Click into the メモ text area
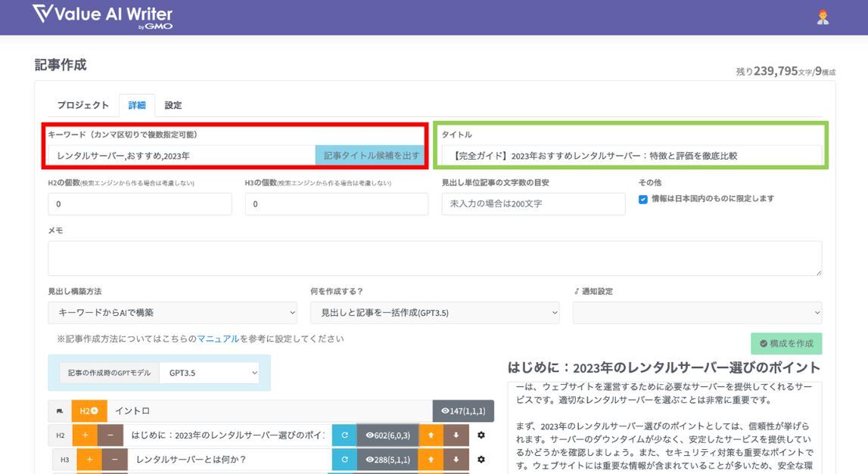This screenshot has height=474, width=868. pyautogui.click(x=435, y=259)
